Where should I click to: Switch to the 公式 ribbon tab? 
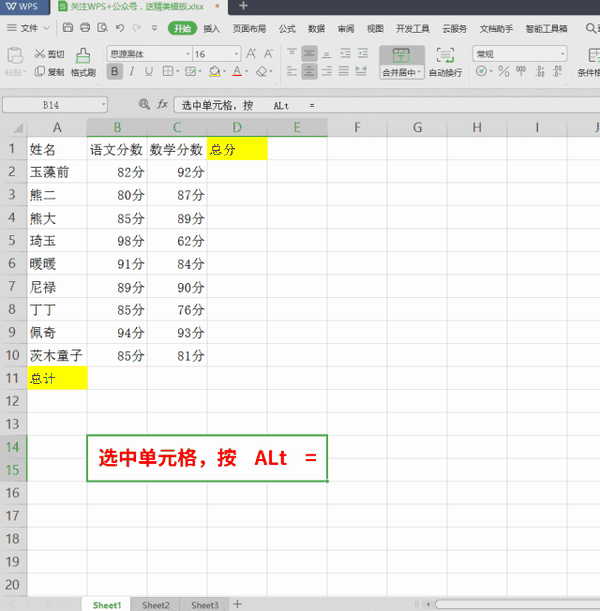(287, 28)
